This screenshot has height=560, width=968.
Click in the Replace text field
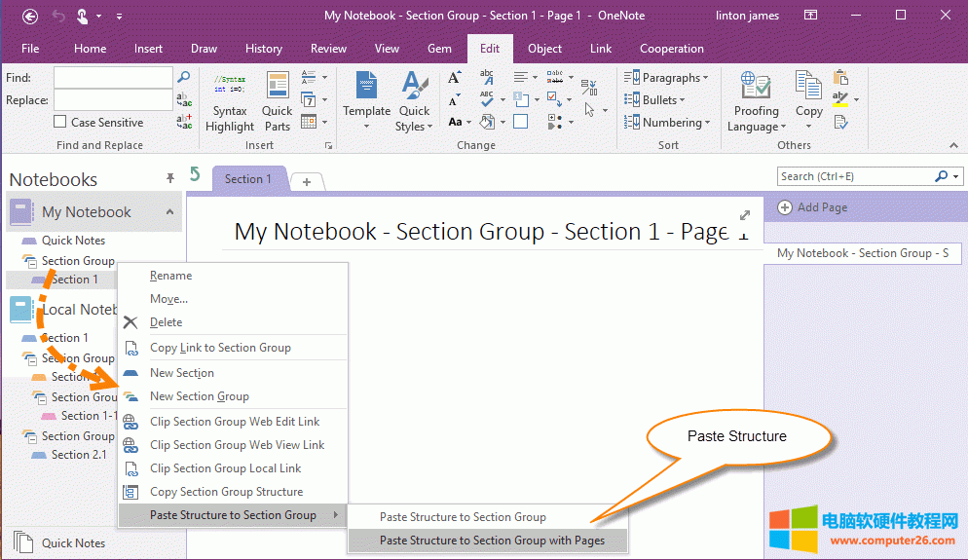[113, 99]
